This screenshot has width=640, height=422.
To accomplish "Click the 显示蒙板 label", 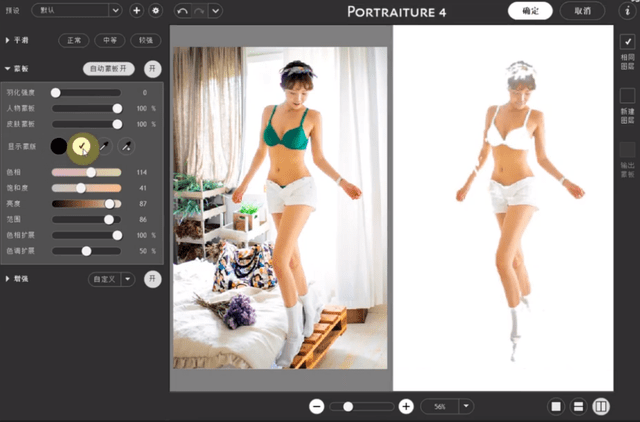I will (22, 147).
